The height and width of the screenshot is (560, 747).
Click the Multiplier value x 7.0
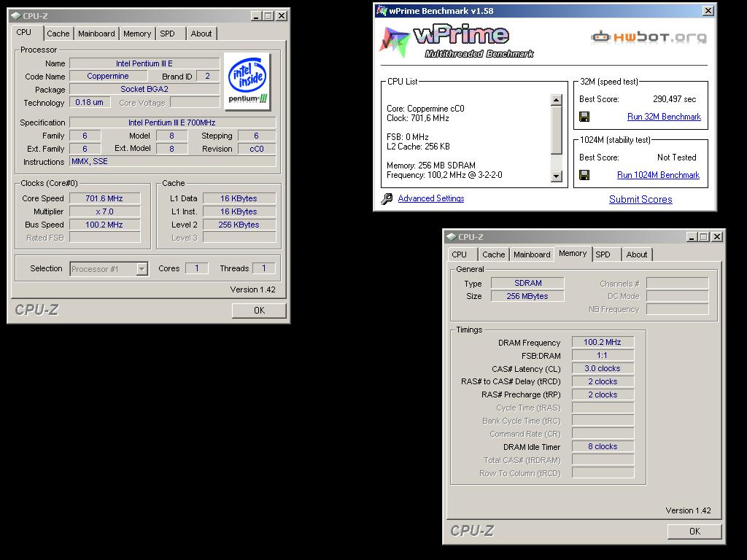(105, 211)
